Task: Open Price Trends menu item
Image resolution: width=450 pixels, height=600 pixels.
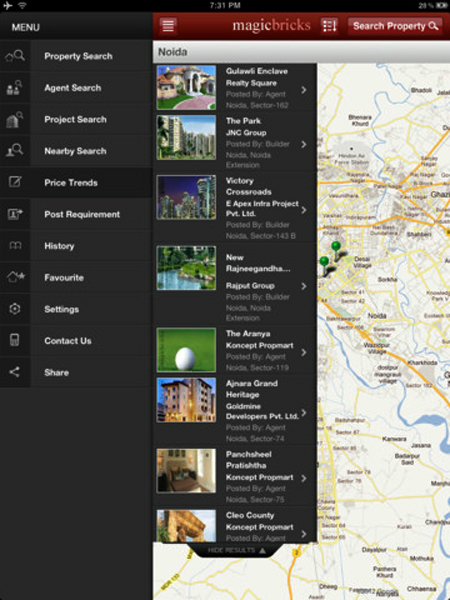Action: point(76,183)
